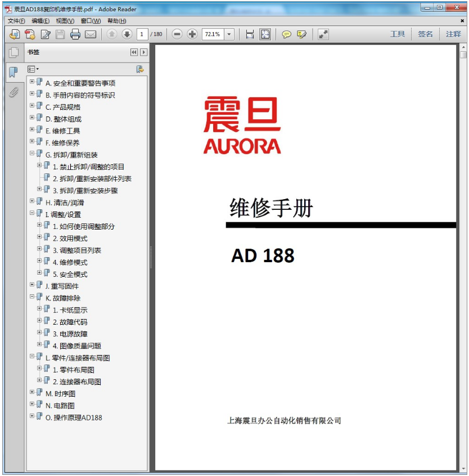Save the file with floppy icon
Screen dimensions: 469x476
[x=60, y=34]
